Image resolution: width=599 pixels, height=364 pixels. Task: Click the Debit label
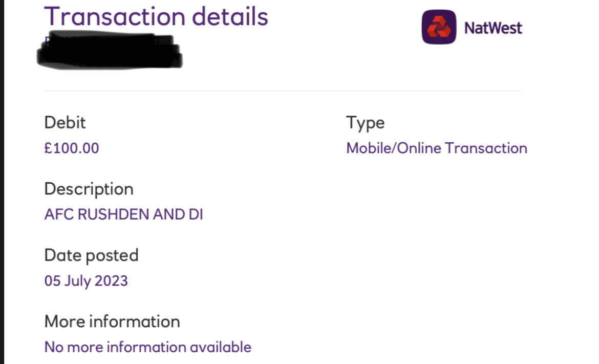(65, 123)
